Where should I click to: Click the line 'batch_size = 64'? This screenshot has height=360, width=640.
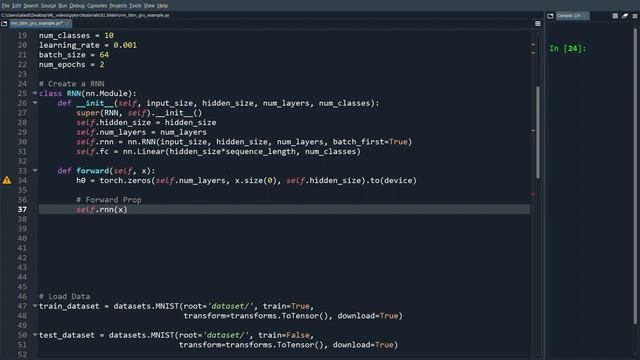click(x=74, y=55)
